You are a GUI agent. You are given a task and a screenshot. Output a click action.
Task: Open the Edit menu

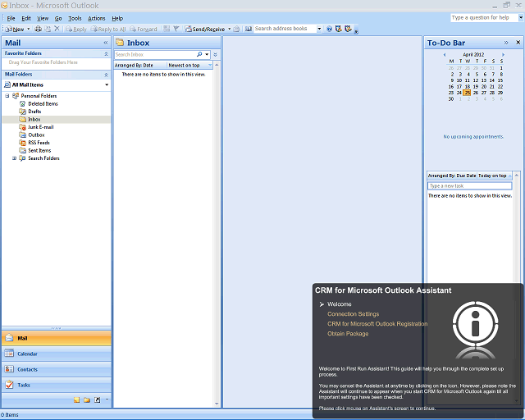pyautogui.click(x=26, y=18)
